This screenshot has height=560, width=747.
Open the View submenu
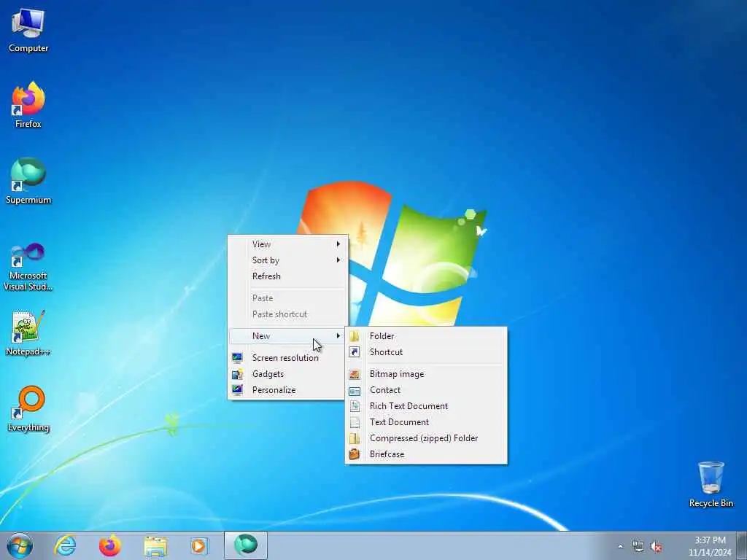287,244
